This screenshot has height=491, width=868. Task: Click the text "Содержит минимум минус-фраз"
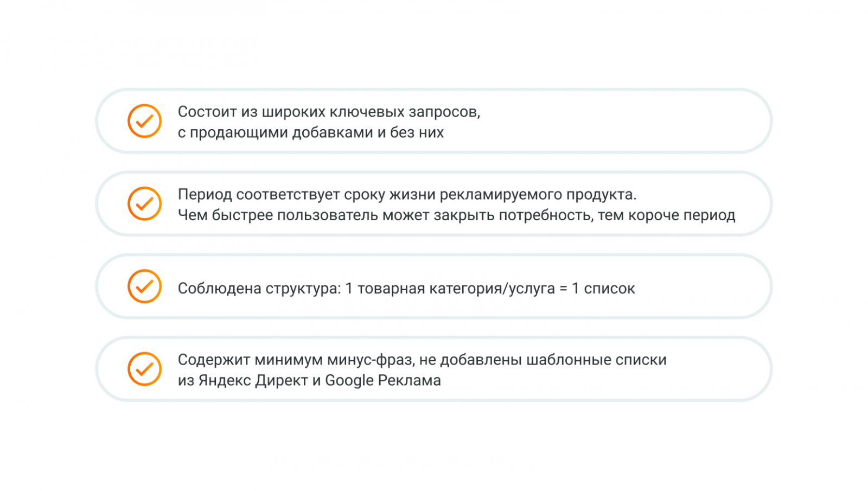pos(295,360)
